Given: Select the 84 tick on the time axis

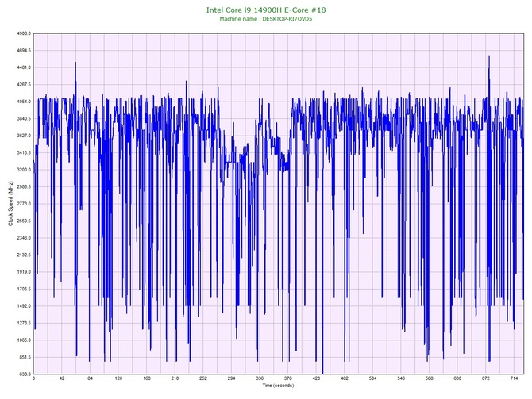Looking at the screenshot, I should point(90,378).
